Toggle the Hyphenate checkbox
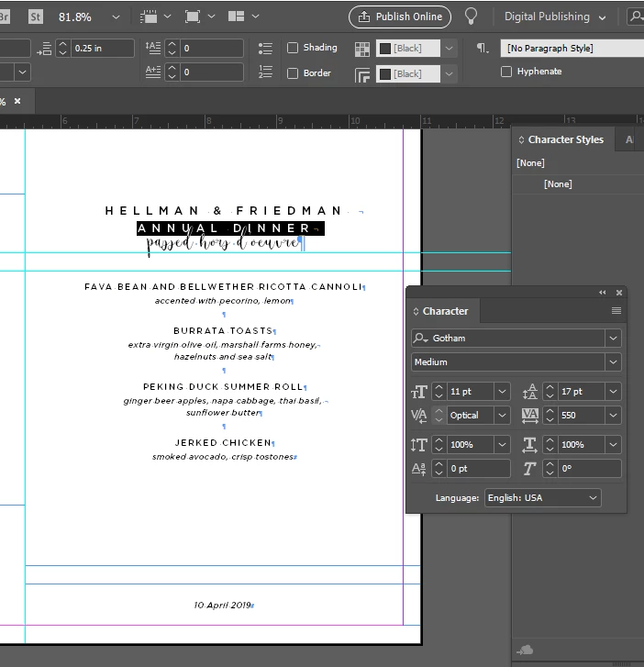 coord(506,71)
